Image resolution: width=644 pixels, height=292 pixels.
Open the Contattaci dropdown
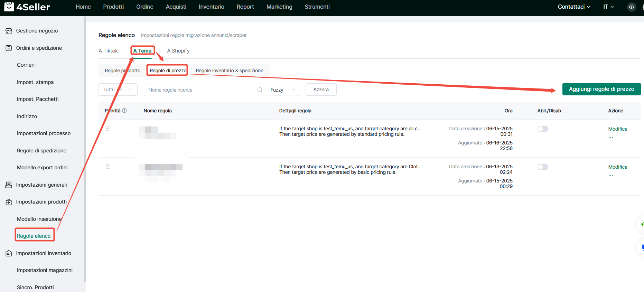(x=574, y=7)
